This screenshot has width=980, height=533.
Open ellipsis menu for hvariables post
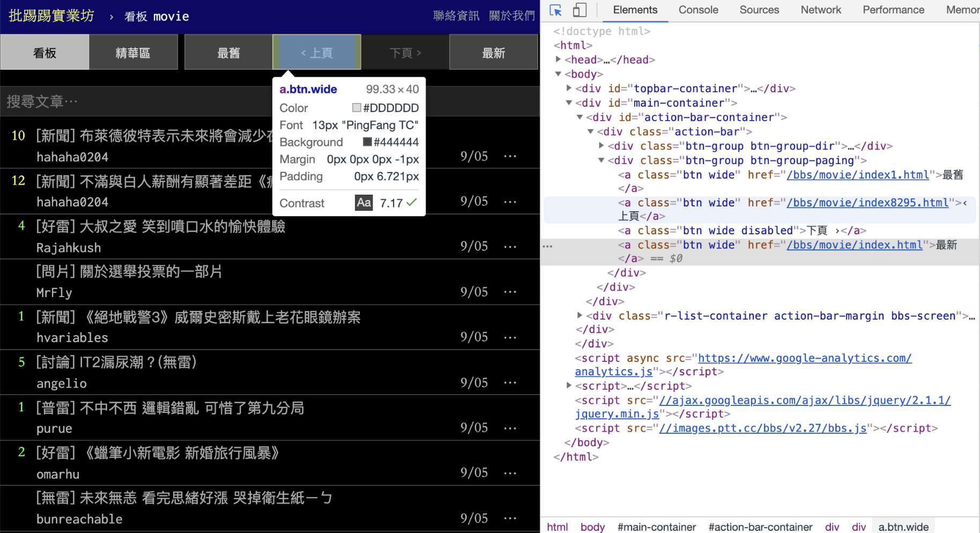(510, 337)
